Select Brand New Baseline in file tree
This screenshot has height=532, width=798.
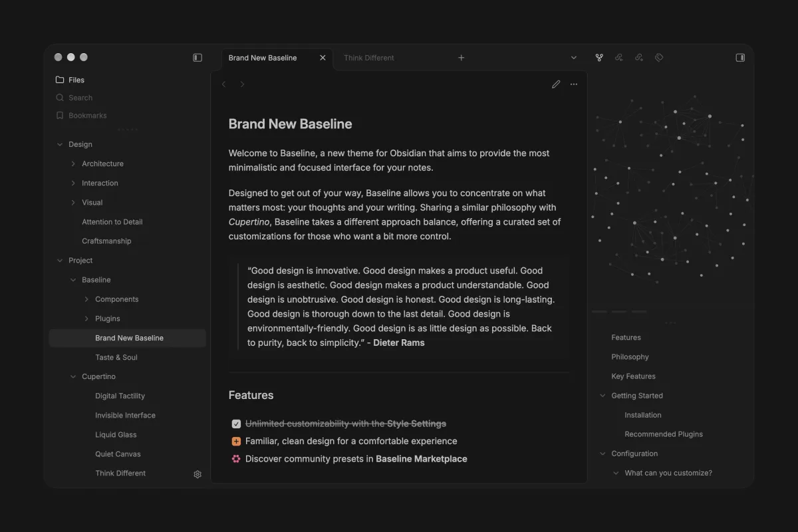(x=128, y=338)
